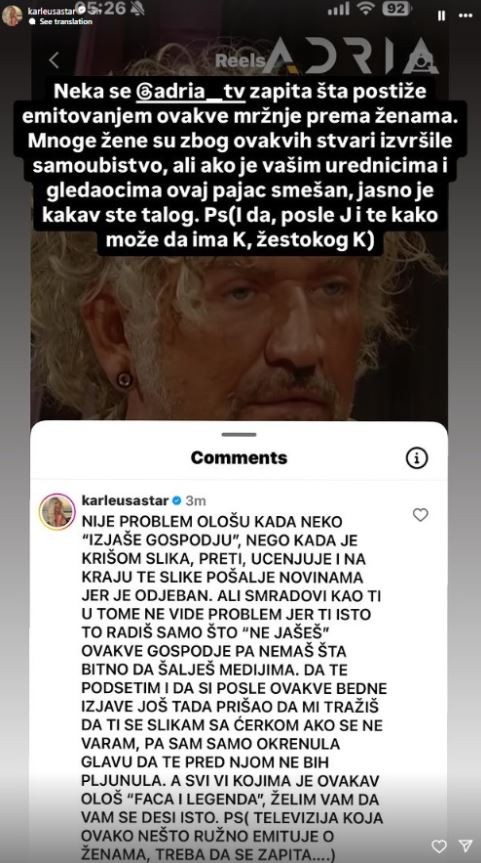This screenshot has height=863, width=481.
Task: Open karleusastar's commenter avatar
Action: [x=57, y=511]
